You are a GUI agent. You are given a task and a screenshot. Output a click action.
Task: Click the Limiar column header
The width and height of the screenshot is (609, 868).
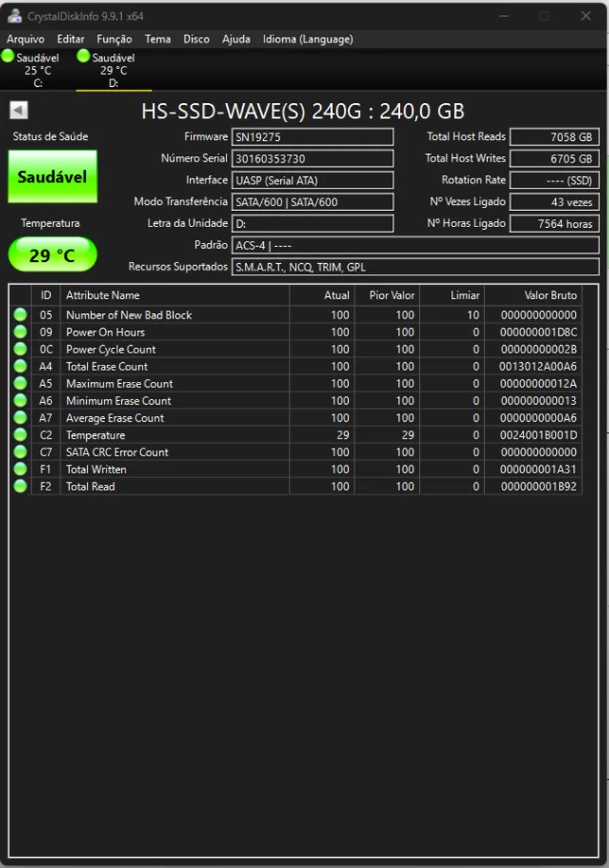(452, 295)
